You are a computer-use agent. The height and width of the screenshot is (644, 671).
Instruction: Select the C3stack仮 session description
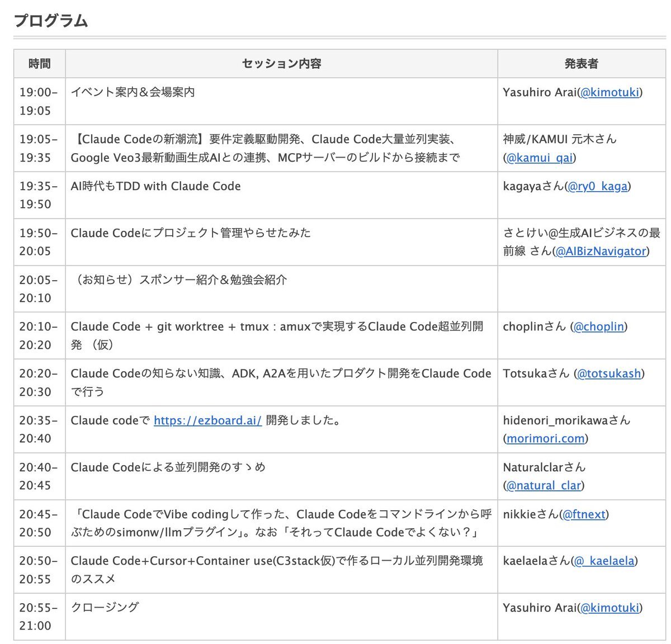pos(277,570)
